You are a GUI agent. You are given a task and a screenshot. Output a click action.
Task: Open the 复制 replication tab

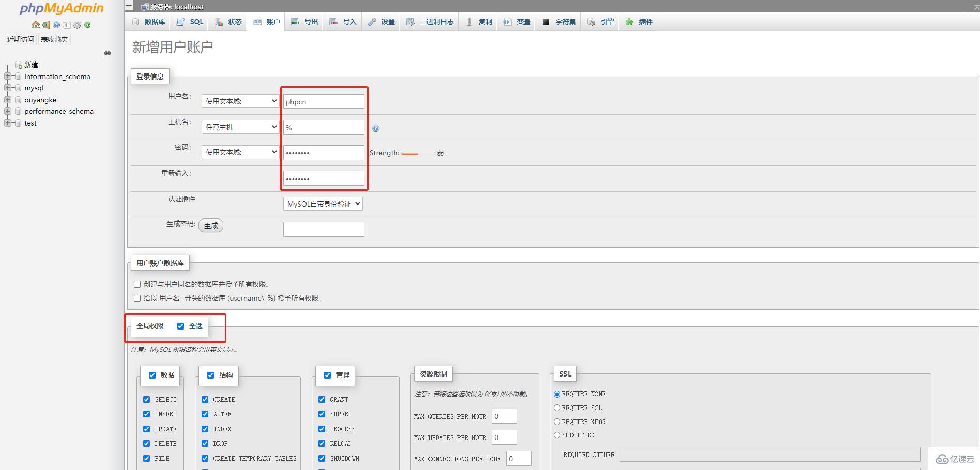tap(478, 22)
